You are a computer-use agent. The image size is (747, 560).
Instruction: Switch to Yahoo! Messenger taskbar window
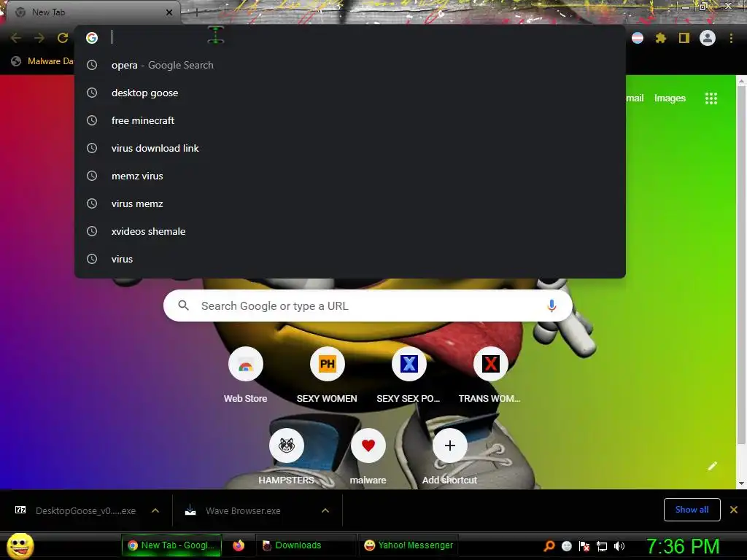409,545
